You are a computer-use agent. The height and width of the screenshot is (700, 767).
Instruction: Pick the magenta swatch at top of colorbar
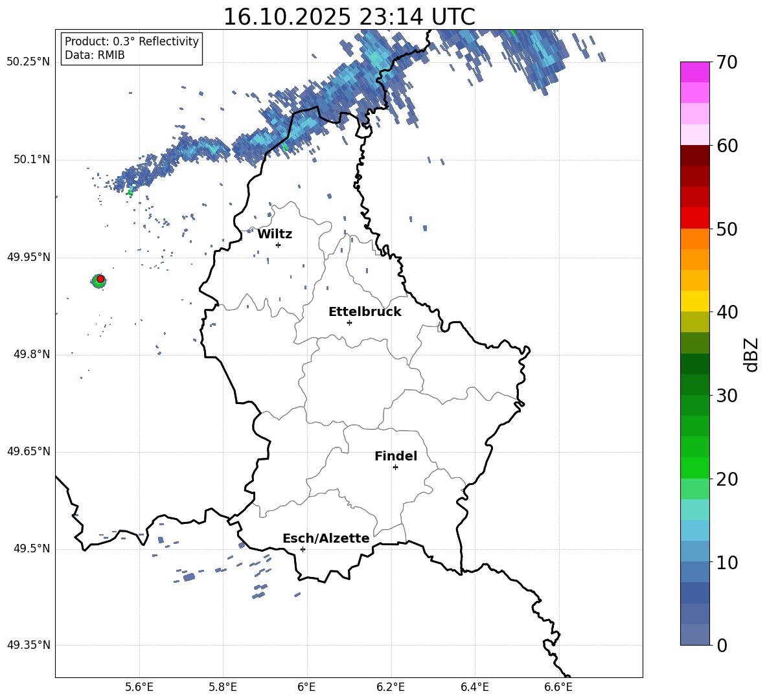694,73
